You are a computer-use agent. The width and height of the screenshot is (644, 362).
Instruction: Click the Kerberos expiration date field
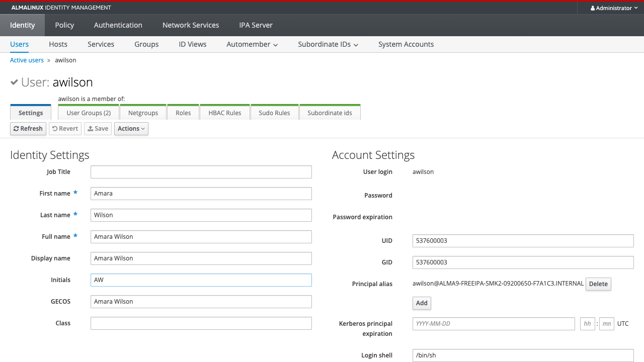click(494, 324)
